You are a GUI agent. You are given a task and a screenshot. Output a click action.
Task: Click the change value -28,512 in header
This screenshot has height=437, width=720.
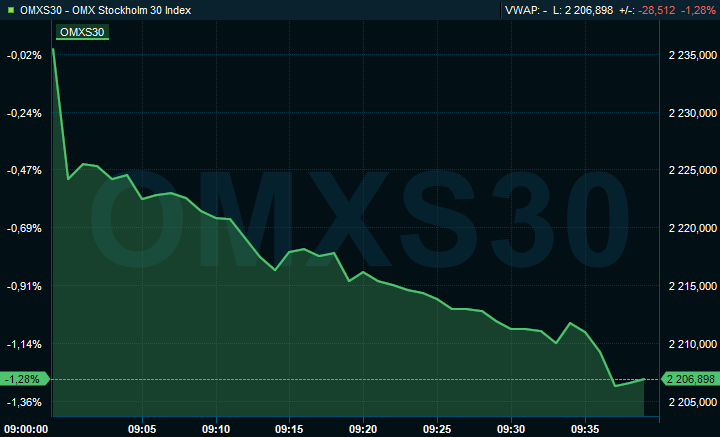tap(657, 10)
